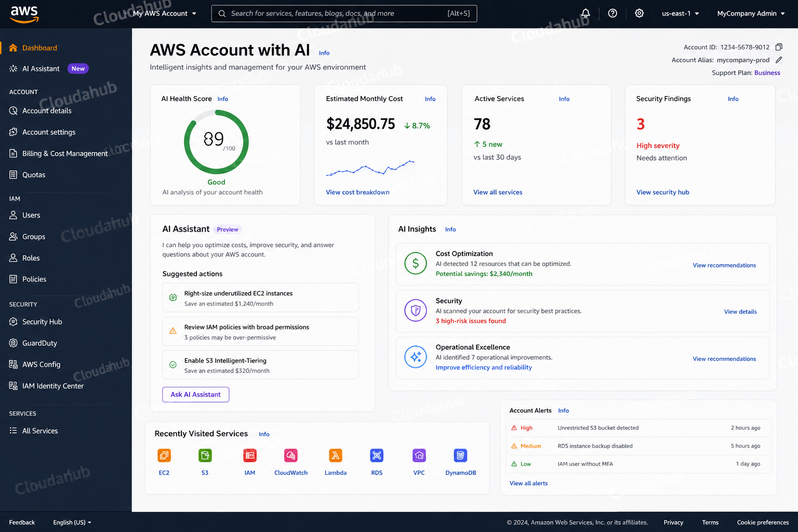Open RDS service icon
Screen dimensions: 798x532
coord(377,456)
